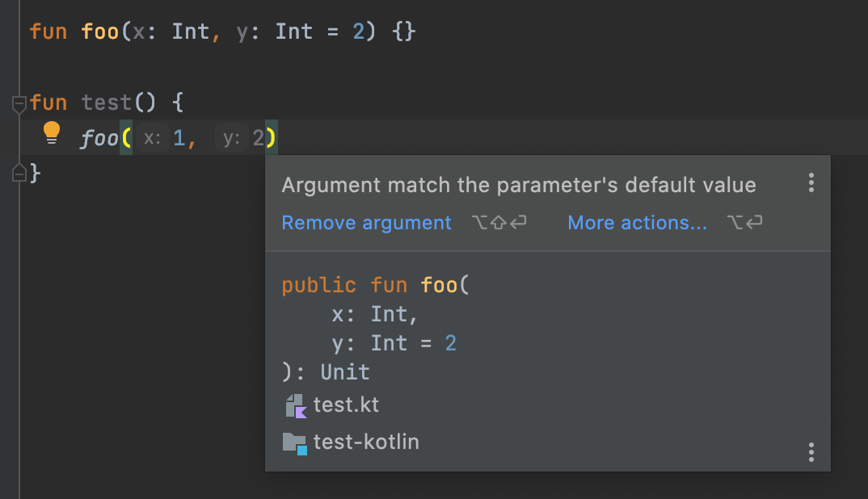Click the grayed argument 2 in foo call
868x499 pixels.
click(258, 138)
